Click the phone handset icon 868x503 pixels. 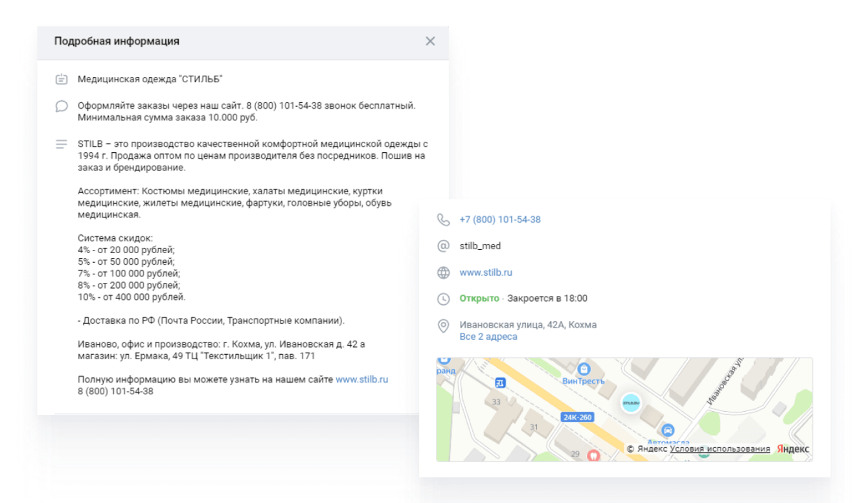(444, 220)
